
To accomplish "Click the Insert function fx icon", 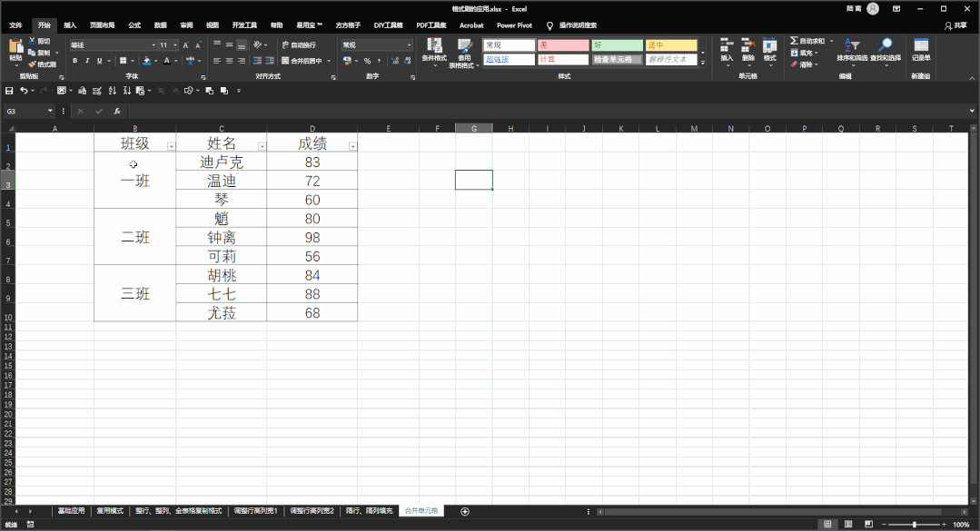I will pyautogui.click(x=117, y=112).
